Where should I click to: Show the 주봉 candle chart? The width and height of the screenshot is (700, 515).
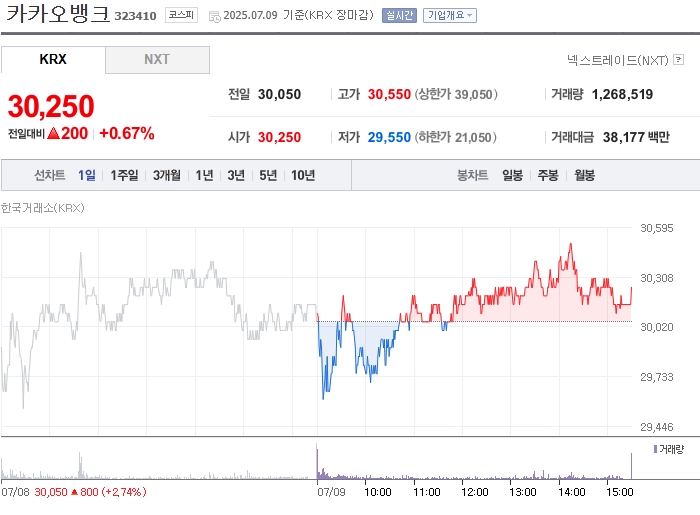coord(548,175)
